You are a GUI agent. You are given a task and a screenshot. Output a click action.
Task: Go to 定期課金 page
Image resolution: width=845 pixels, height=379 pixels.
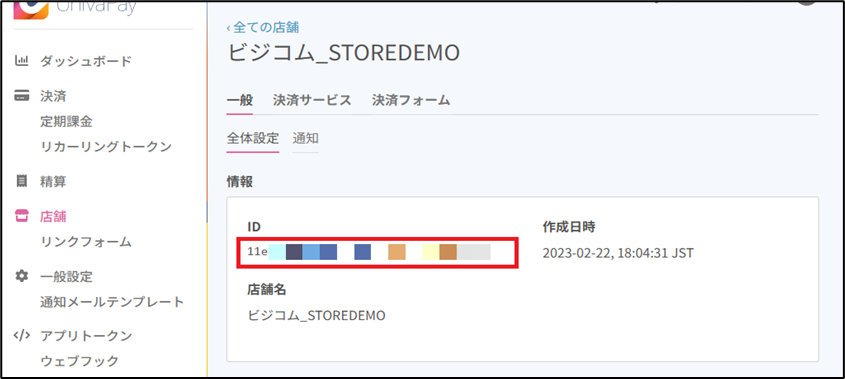click(66, 122)
